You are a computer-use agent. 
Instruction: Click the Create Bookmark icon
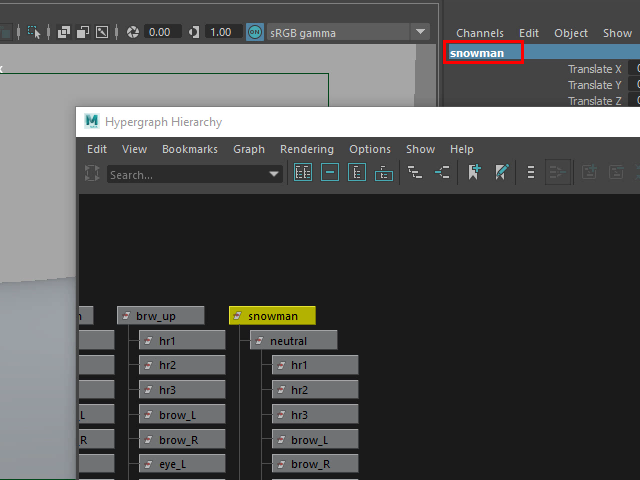pyautogui.click(x=474, y=173)
